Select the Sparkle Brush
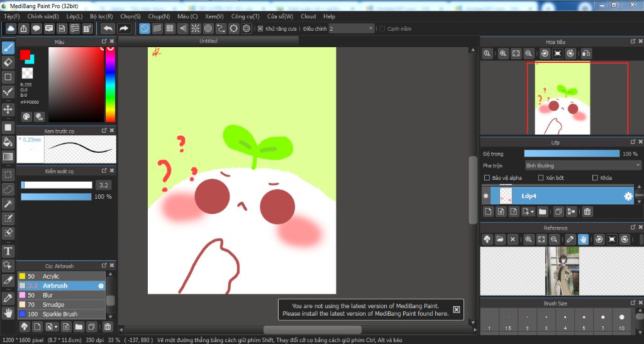 62,314
